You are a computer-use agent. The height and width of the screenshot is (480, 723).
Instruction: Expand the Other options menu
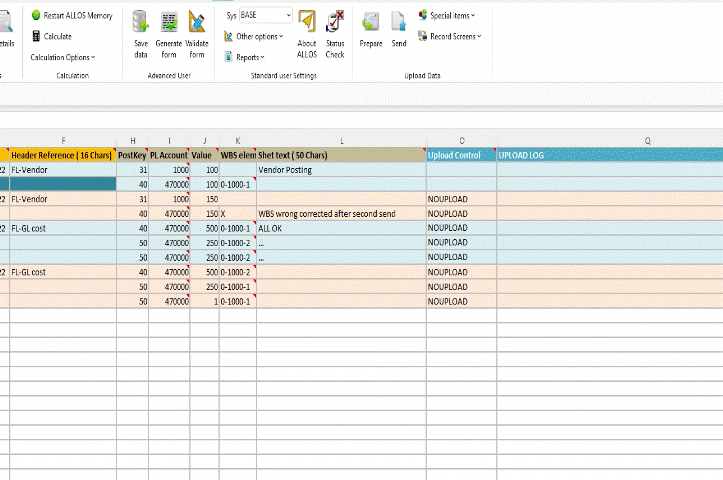click(258, 36)
